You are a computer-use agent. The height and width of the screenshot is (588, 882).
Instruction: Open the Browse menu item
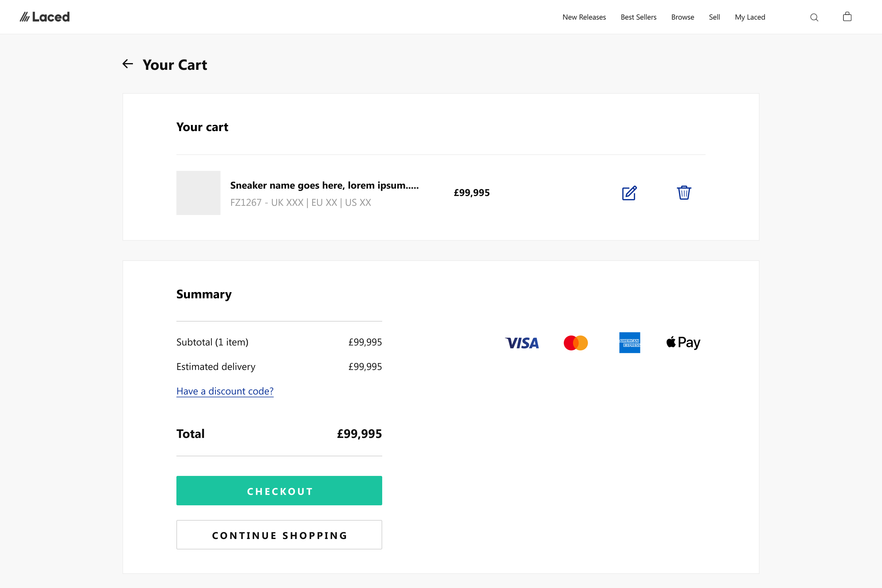point(683,17)
